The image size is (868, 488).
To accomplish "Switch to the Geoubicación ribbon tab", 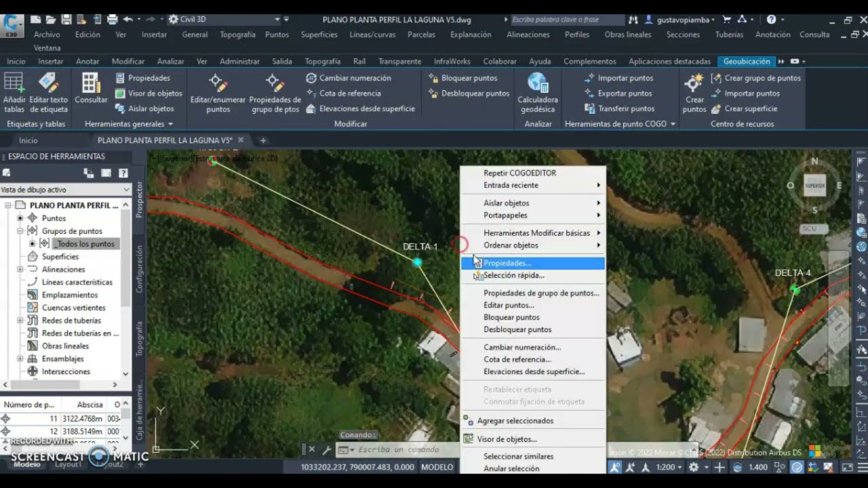I will (x=747, y=61).
